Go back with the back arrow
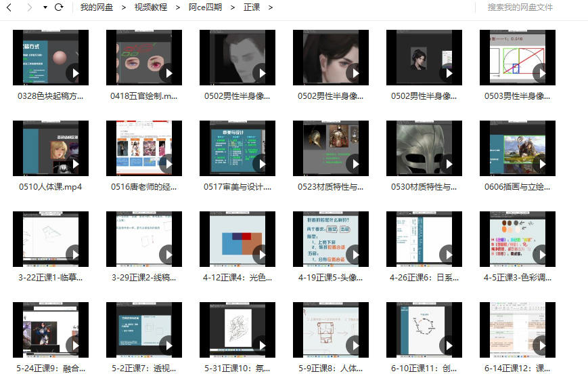The height and width of the screenshot is (378, 588). 9,7
